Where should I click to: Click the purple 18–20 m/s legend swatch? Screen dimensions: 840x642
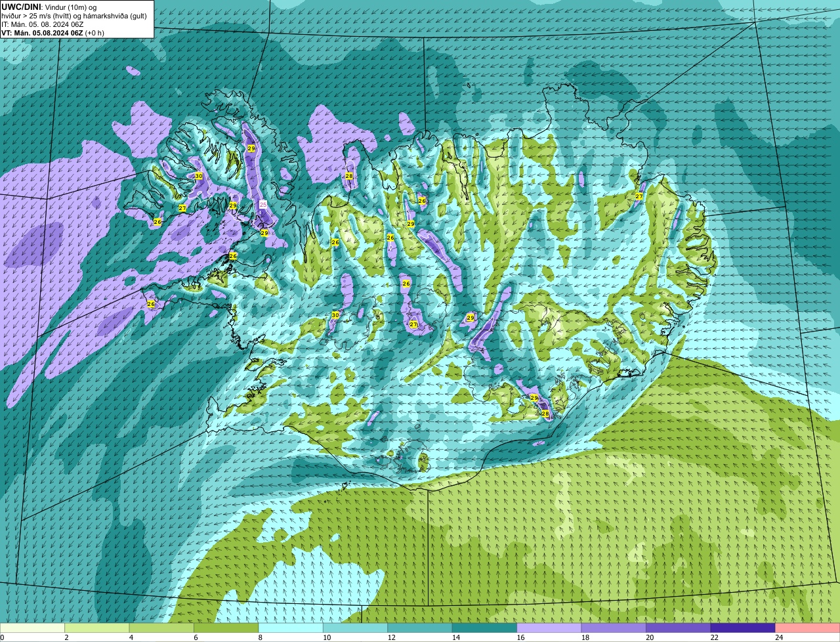click(x=614, y=628)
